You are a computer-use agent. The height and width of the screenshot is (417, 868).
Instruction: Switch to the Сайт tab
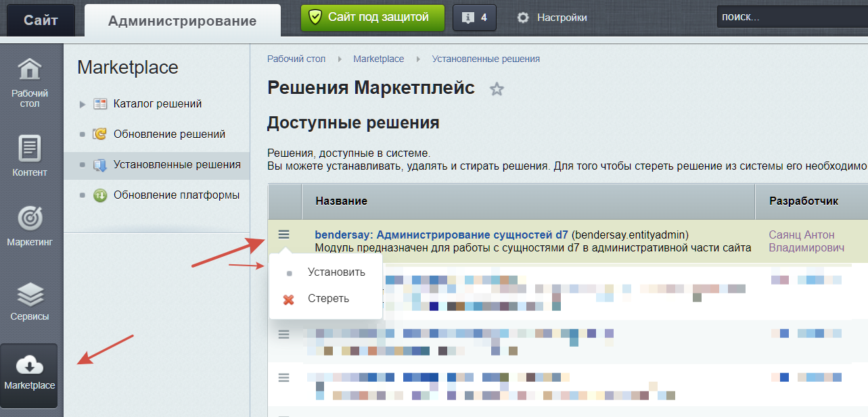[41, 20]
